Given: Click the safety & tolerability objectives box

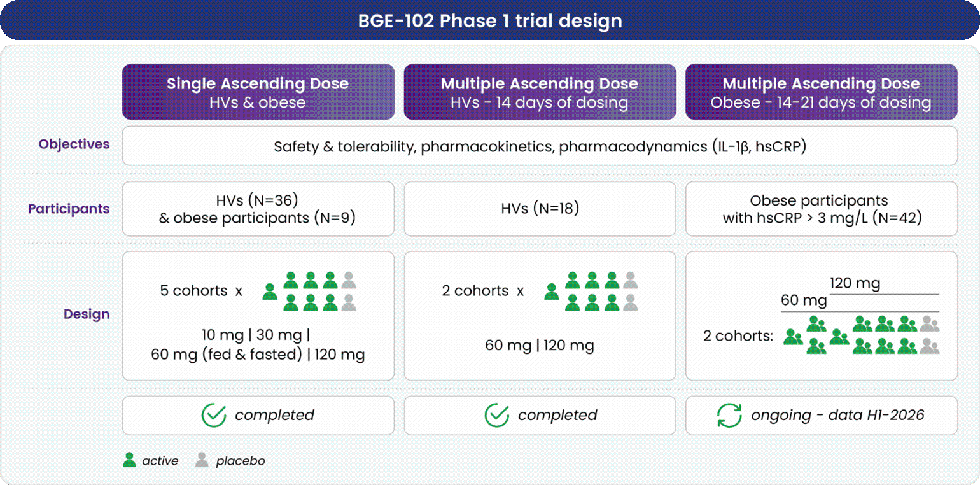Looking at the screenshot, I should pyautogui.click(x=540, y=146).
